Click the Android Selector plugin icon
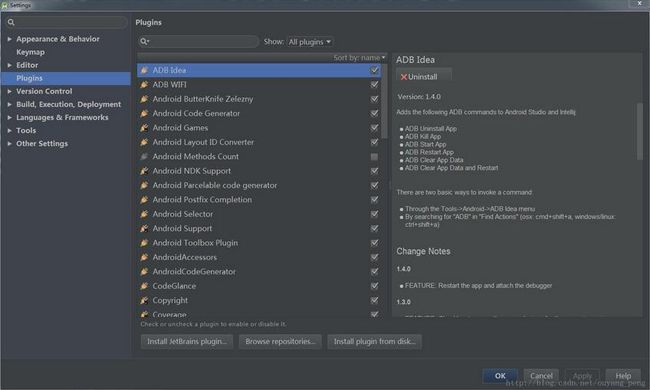The width and height of the screenshot is (650, 390). 144,214
